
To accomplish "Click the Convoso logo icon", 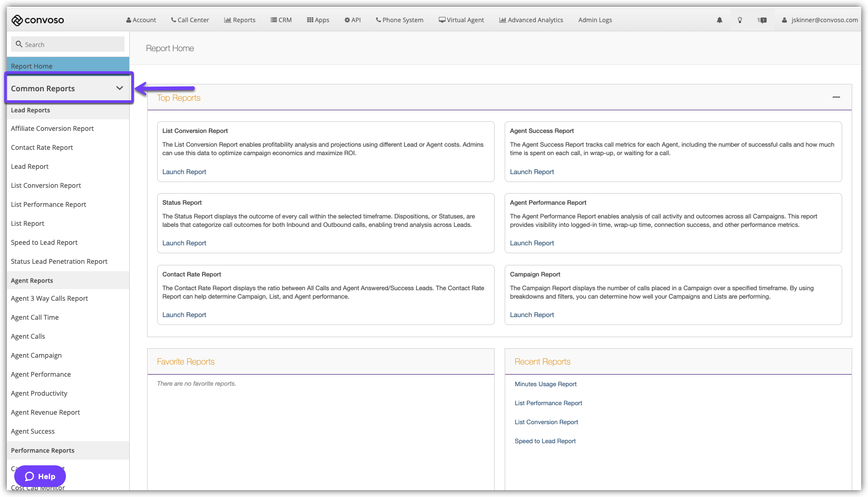I will (x=17, y=20).
